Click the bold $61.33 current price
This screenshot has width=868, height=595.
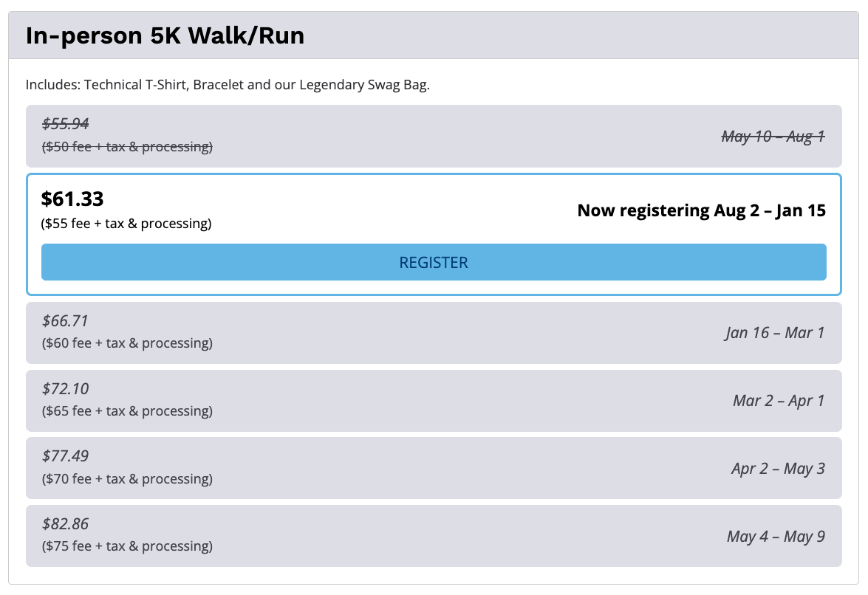click(72, 199)
